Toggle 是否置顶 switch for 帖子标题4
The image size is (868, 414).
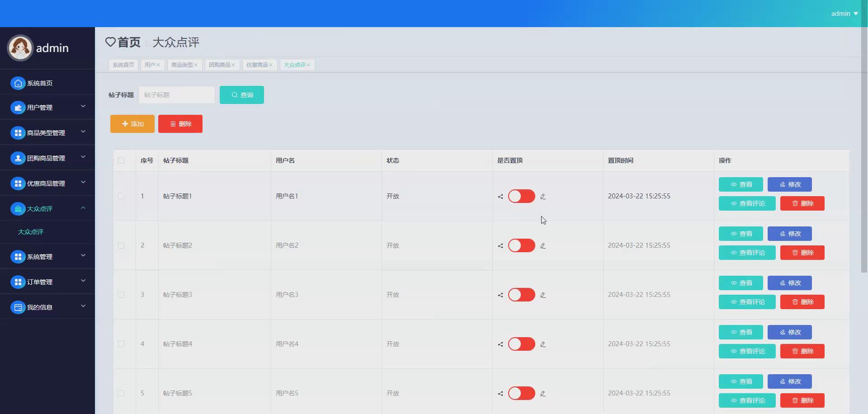(522, 344)
